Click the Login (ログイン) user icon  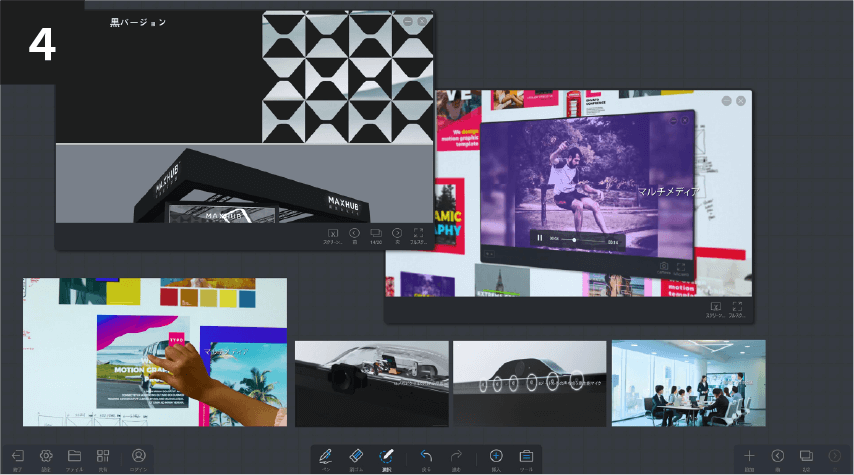139,457
